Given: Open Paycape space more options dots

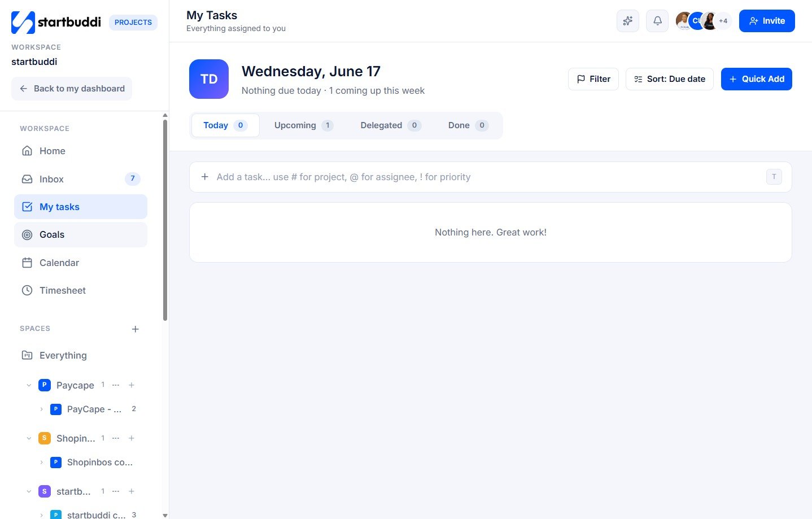Looking at the screenshot, I should [x=116, y=385].
